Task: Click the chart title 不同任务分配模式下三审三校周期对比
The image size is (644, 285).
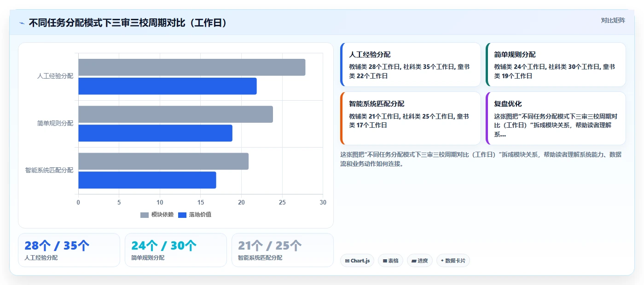Action: click(128, 23)
